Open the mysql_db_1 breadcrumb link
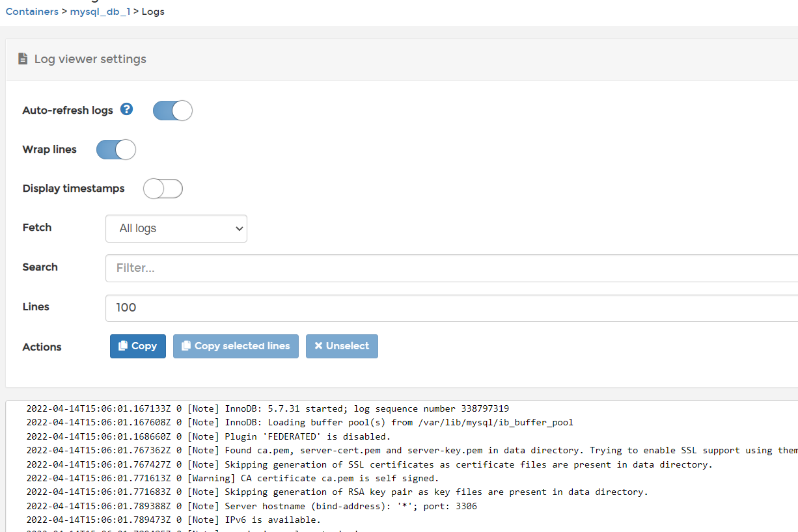The height and width of the screenshot is (532, 798). pyautogui.click(x=100, y=12)
